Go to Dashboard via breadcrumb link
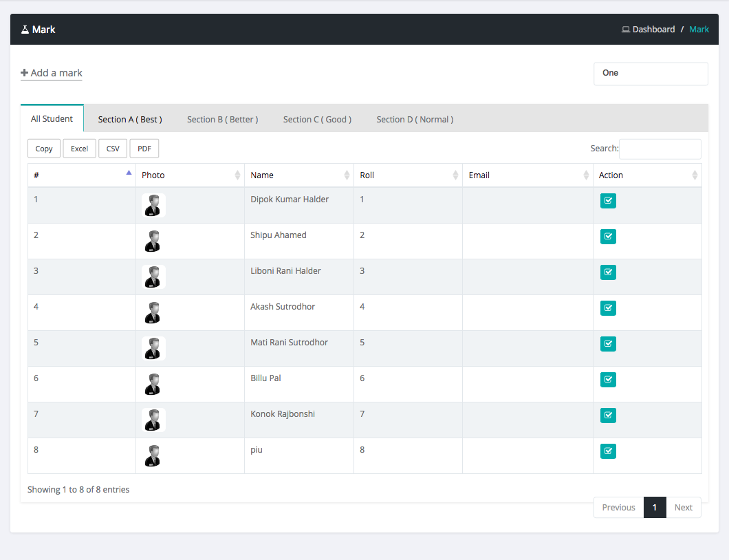The width and height of the screenshot is (729, 560). point(653,30)
